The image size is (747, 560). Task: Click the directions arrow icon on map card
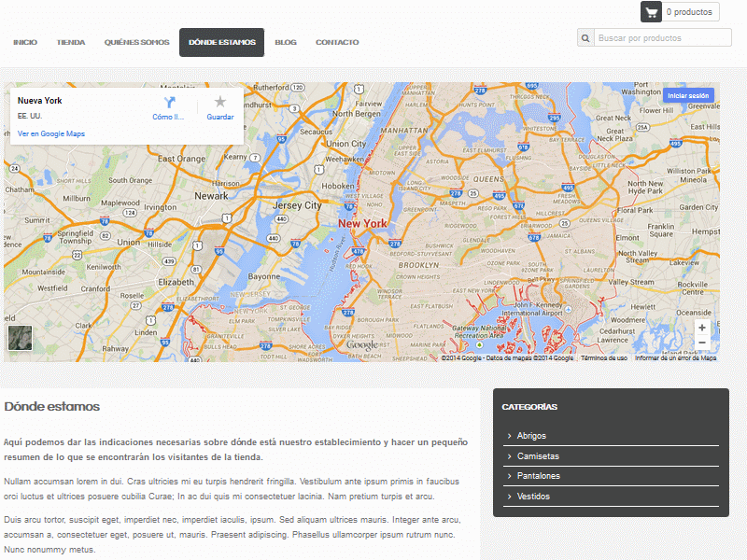coord(169,102)
